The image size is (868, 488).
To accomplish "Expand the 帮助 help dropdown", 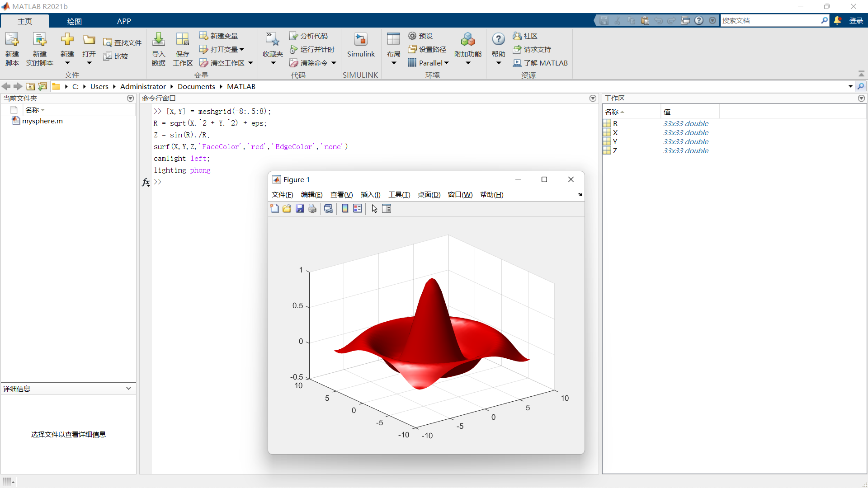I will point(499,63).
